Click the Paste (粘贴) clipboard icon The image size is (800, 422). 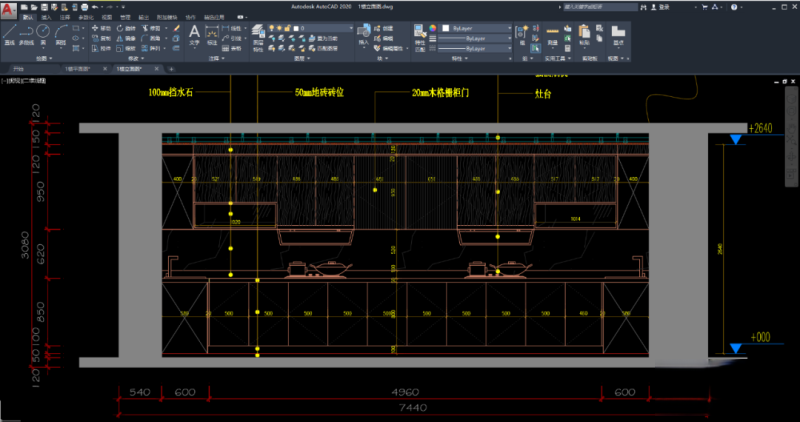pos(584,33)
